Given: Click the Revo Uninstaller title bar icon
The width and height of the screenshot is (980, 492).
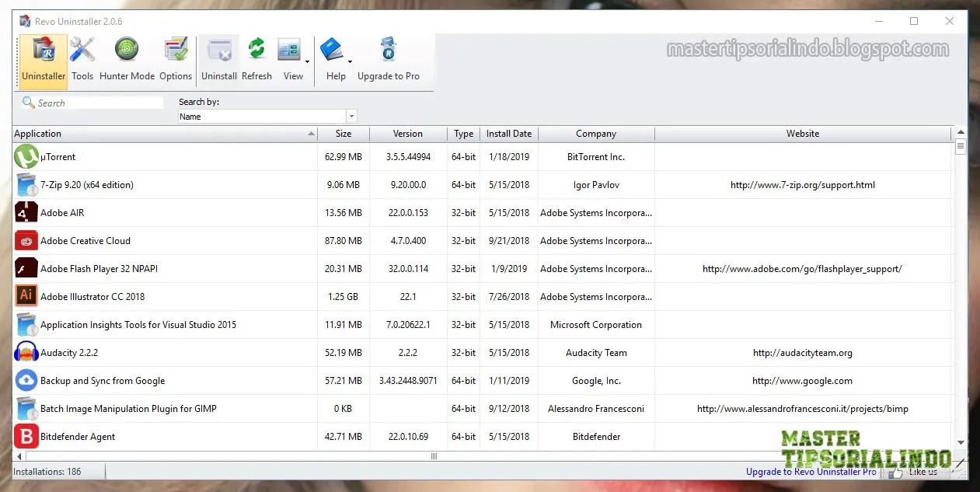Looking at the screenshot, I should pyautogui.click(x=25, y=21).
